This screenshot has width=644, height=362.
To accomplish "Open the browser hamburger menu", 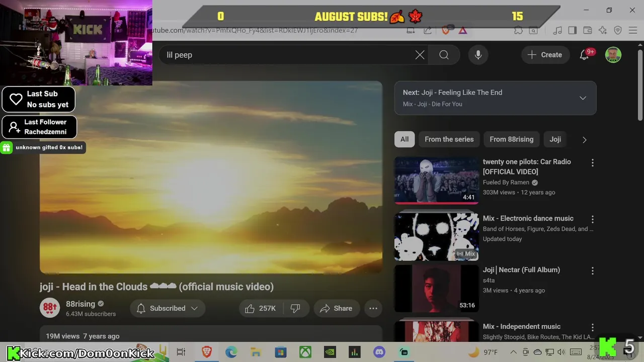I will point(633,30).
